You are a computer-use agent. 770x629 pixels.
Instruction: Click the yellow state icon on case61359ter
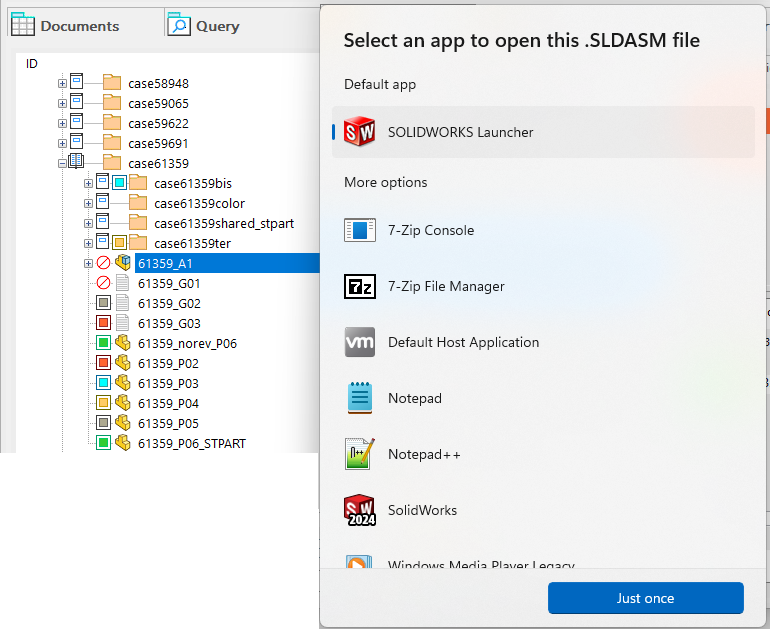(119, 243)
